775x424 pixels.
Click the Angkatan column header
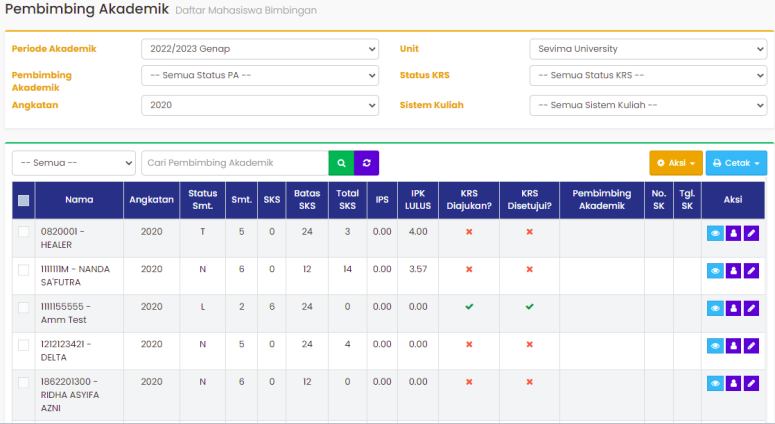tap(151, 200)
